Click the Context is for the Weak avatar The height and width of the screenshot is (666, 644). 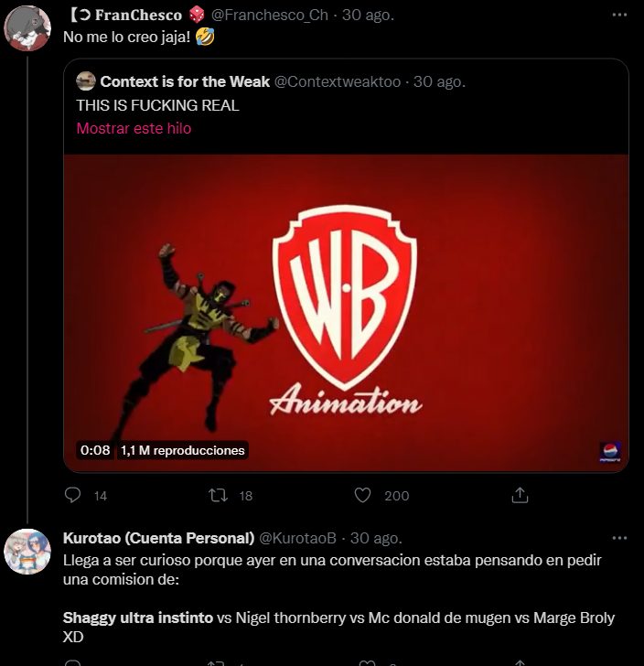[86, 81]
